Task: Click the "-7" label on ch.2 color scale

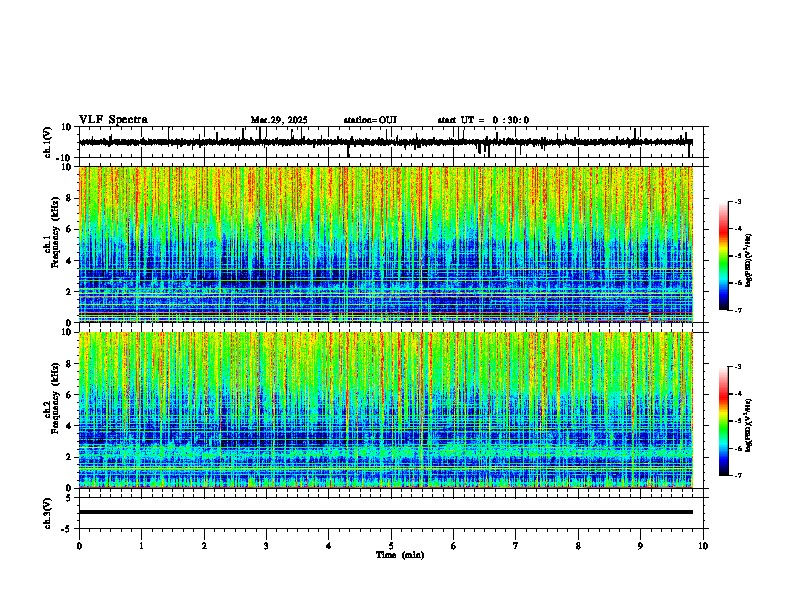Action: [x=738, y=475]
